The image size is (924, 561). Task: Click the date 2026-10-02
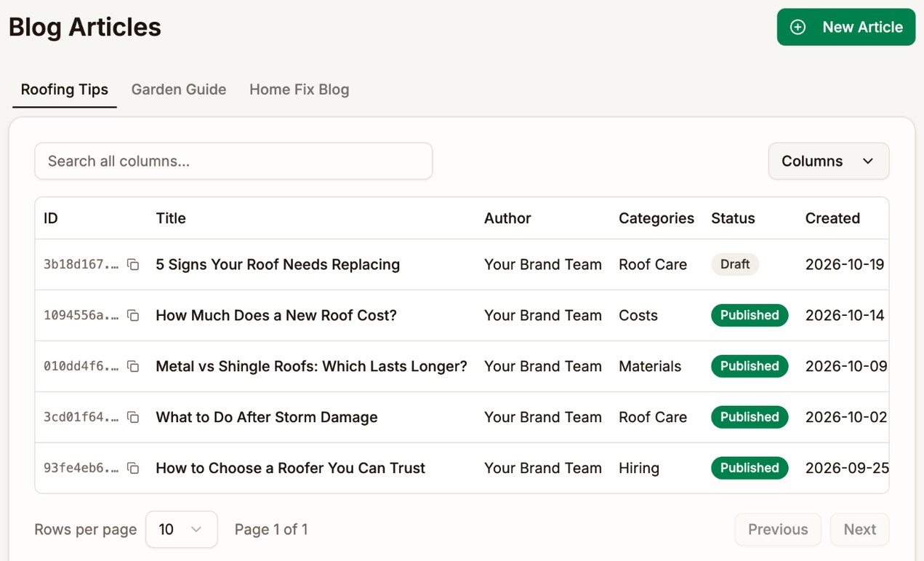click(846, 417)
